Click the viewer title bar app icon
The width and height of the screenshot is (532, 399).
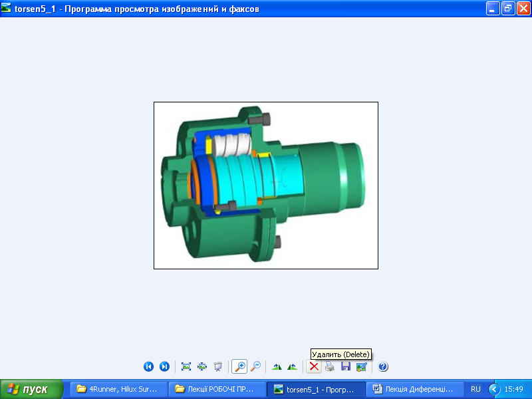coord(6,8)
